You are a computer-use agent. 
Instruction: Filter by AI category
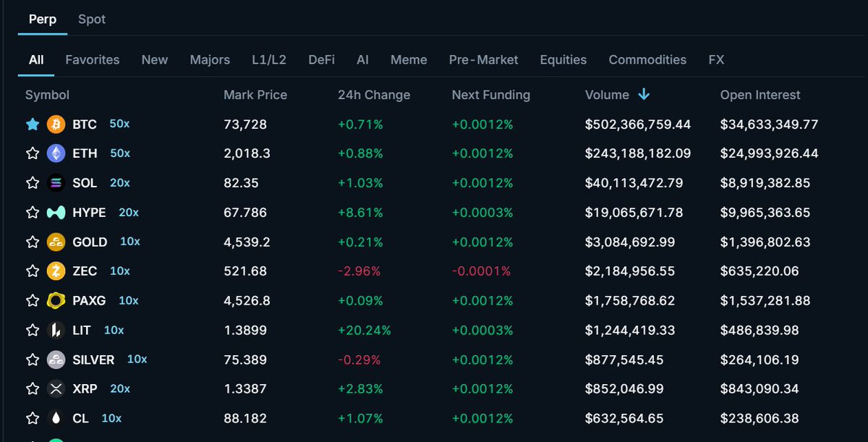point(362,60)
